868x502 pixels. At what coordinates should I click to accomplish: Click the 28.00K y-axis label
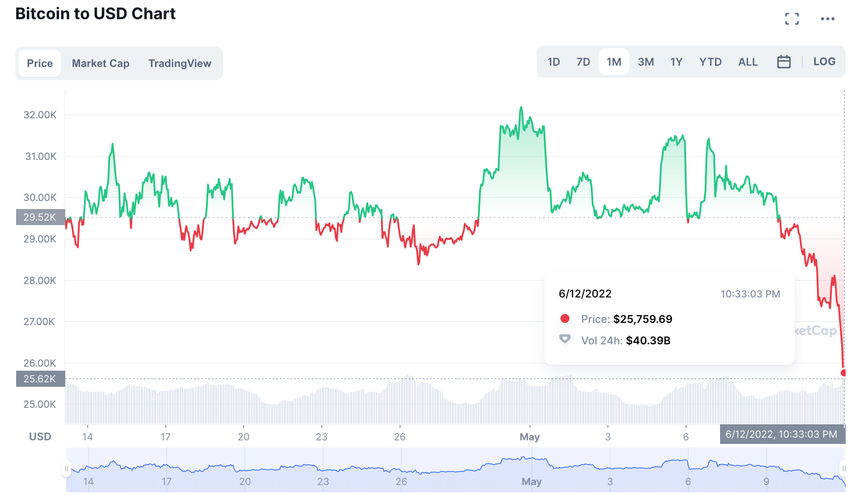40,280
